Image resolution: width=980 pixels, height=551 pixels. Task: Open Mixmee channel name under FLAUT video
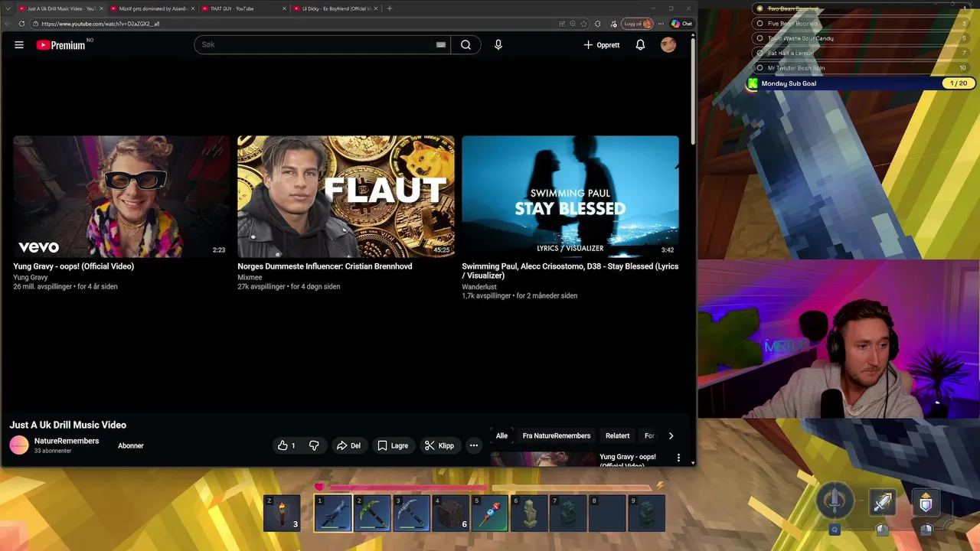(250, 277)
